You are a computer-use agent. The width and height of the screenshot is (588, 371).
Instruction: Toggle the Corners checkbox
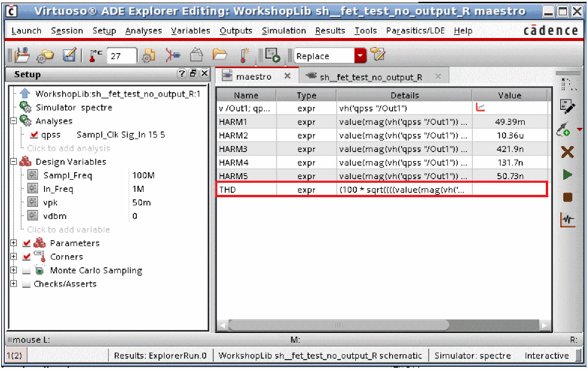(27, 257)
